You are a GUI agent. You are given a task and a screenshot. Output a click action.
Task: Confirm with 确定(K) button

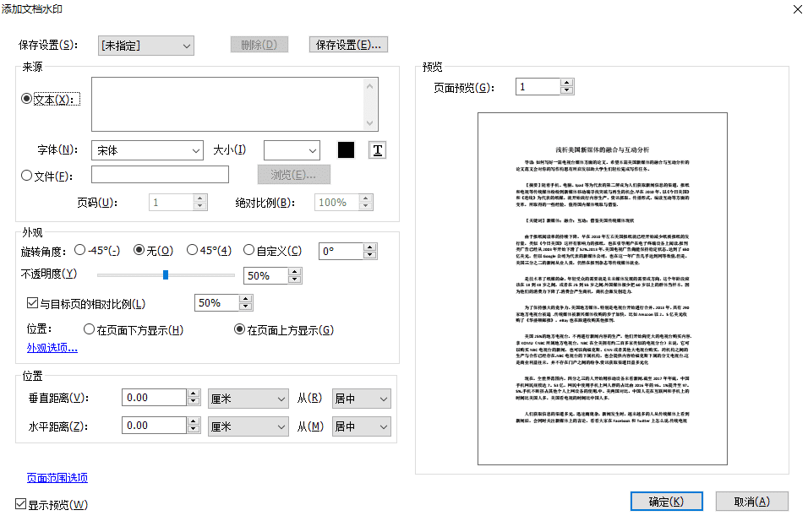pyautogui.click(x=666, y=501)
